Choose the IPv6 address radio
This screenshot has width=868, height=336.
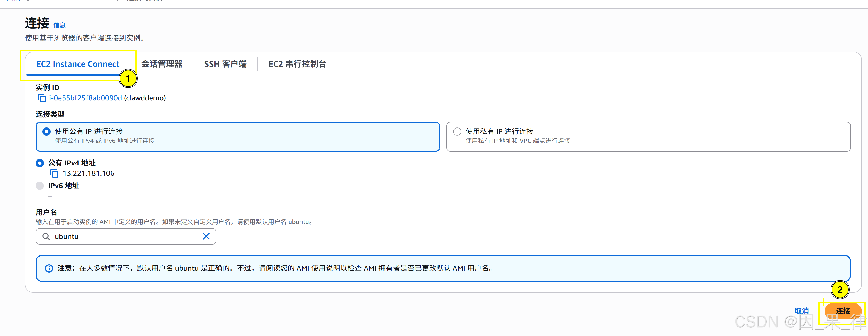(40, 186)
